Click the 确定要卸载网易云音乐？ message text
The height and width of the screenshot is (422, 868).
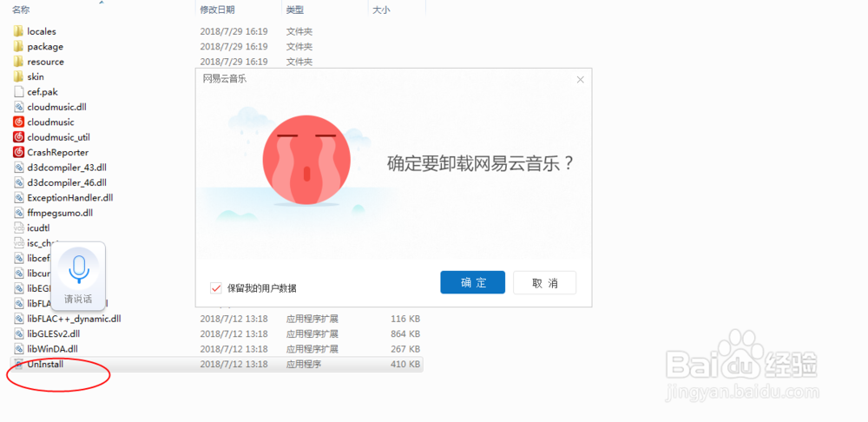tap(481, 164)
